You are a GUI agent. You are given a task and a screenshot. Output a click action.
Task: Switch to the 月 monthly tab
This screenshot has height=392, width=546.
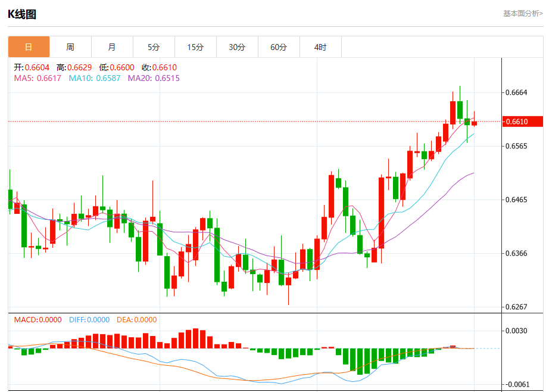pyautogui.click(x=112, y=46)
